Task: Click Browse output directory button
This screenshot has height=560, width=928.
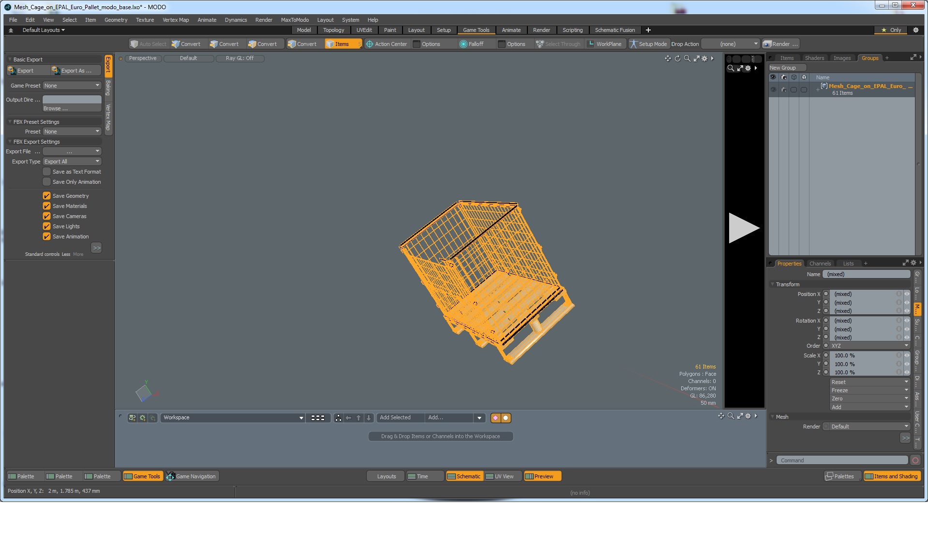Action: tap(72, 108)
